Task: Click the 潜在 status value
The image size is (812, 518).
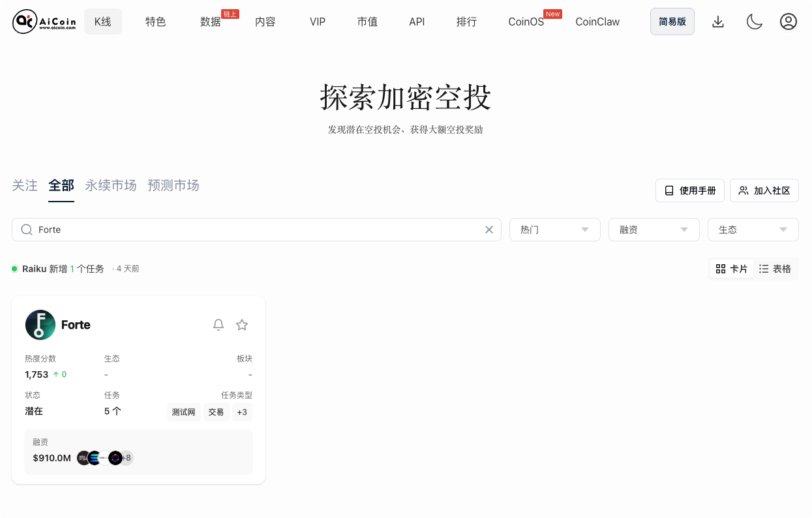Action: point(34,412)
